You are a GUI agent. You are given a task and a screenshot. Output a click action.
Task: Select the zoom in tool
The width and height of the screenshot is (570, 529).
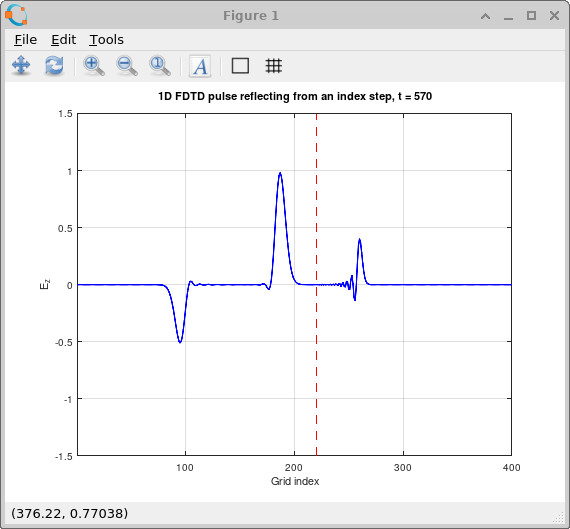[94, 66]
